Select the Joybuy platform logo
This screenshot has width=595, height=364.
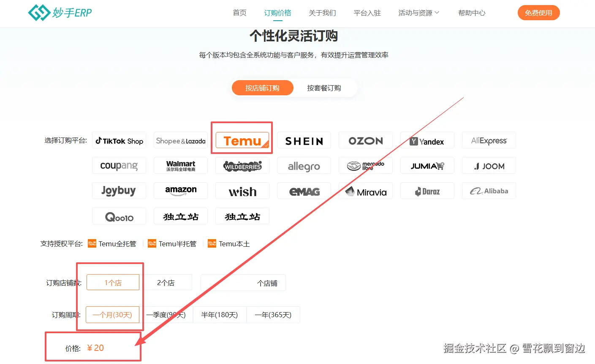click(119, 191)
